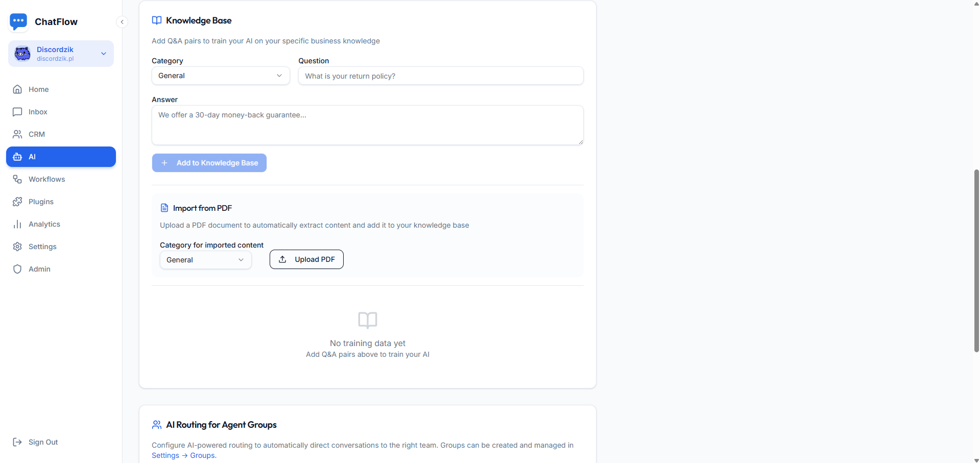This screenshot has height=463, width=980.
Task: Open the CRM section
Action: click(36, 134)
